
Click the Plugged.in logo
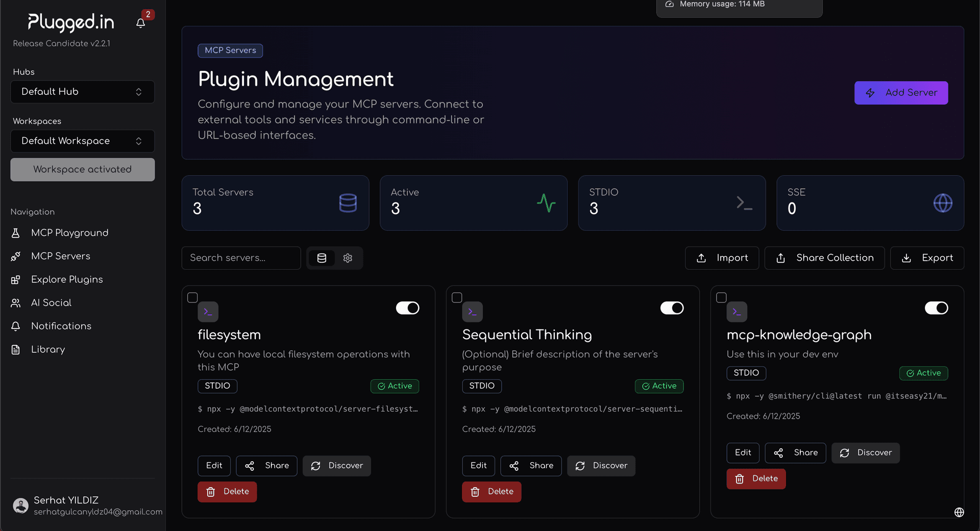[x=71, y=22]
